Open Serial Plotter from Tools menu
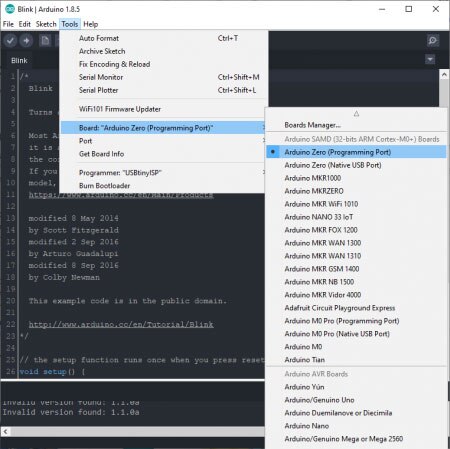 tap(164, 90)
